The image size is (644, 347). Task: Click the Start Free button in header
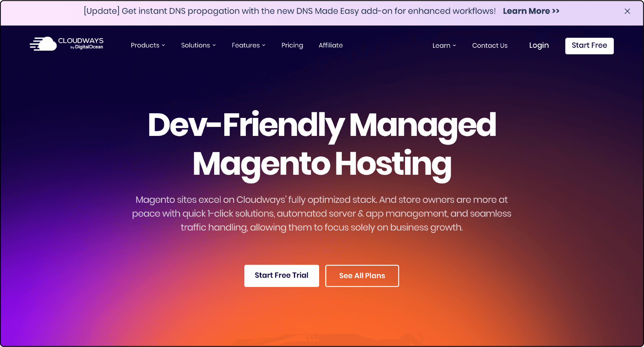point(589,46)
